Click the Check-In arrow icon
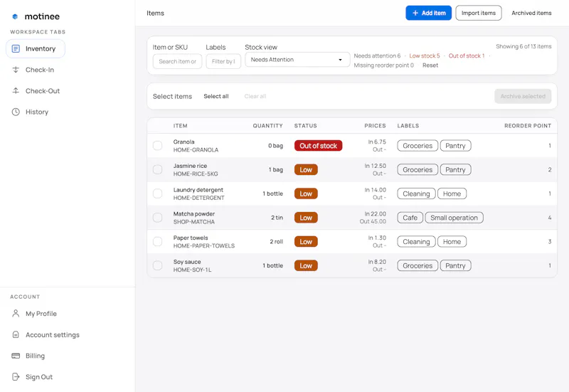Viewport: 569px width, 392px height. click(x=16, y=70)
